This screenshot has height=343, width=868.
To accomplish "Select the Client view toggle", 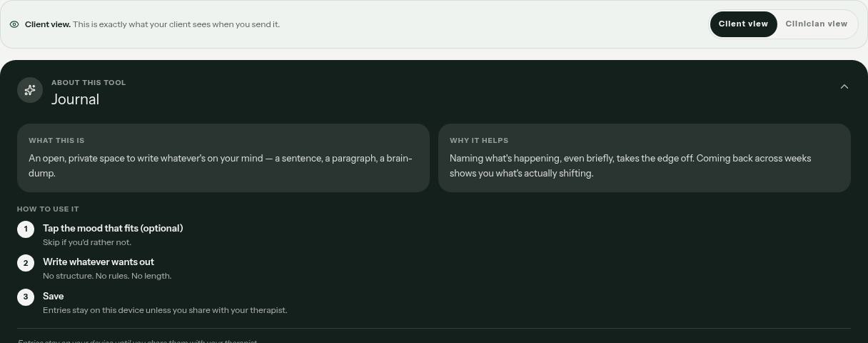I will pyautogui.click(x=743, y=24).
